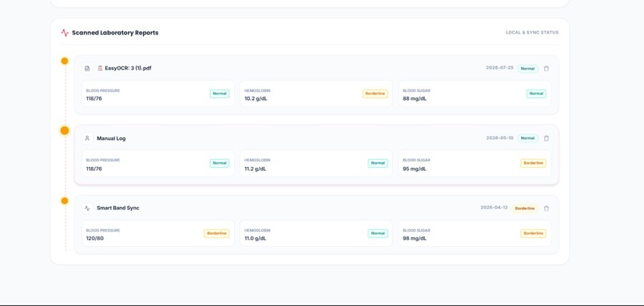Delete the Manual Log entry
Screen dimensions: 644x306
[x=547, y=138]
